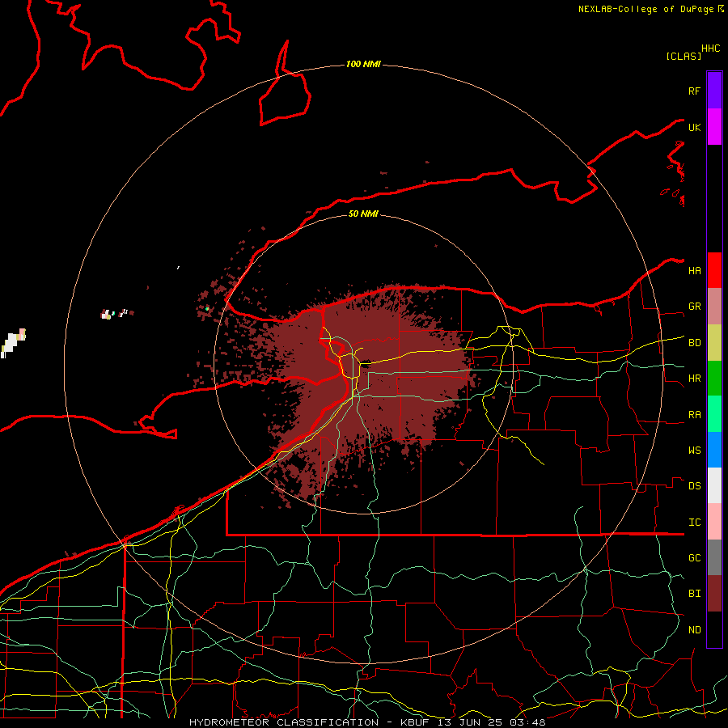This screenshot has width=728, height=728.
Task: Click the "UK" legend label
Action: 694,127
